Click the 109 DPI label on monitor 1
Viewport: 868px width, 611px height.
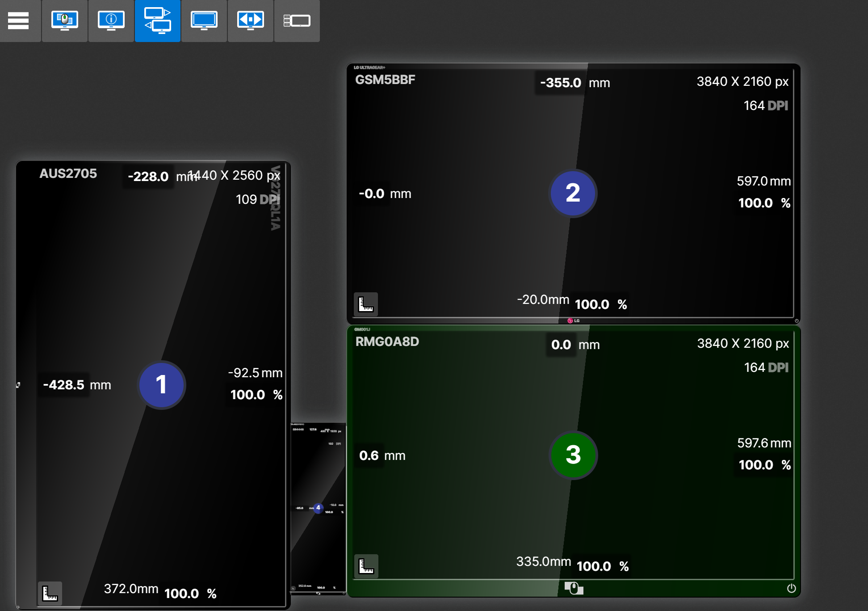click(x=257, y=199)
